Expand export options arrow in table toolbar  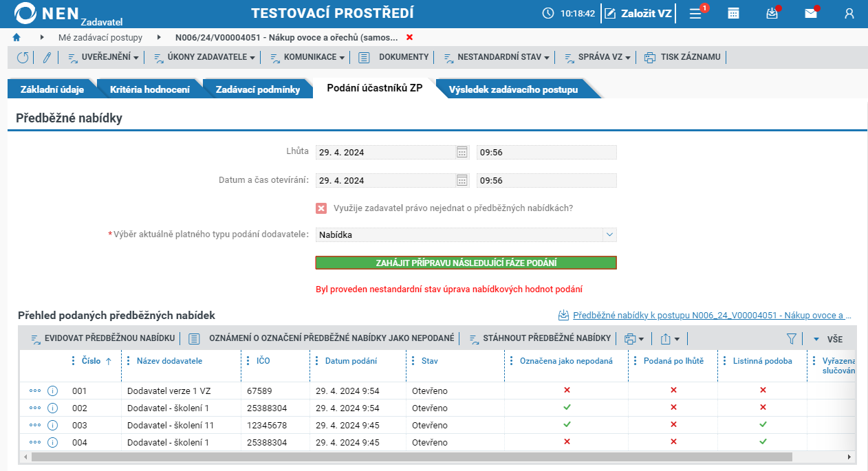(x=677, y=339)
